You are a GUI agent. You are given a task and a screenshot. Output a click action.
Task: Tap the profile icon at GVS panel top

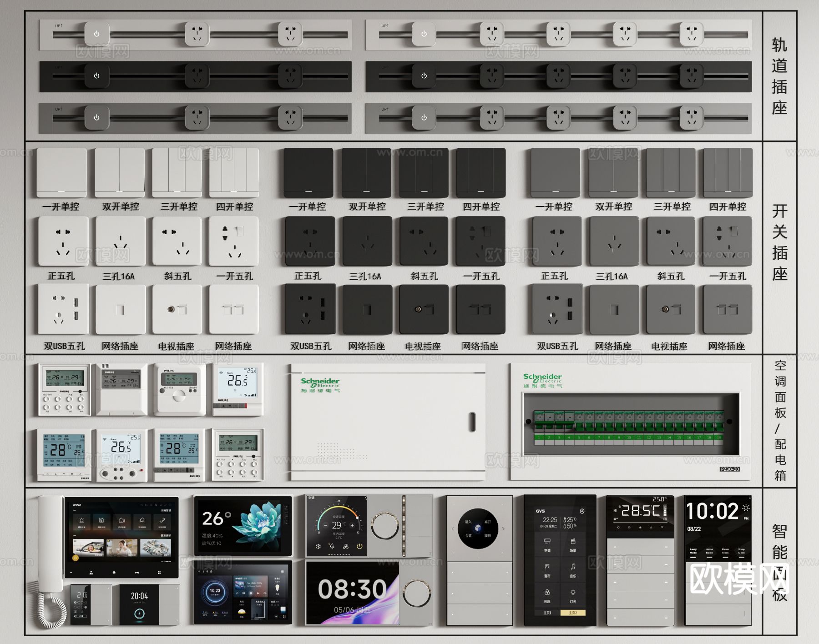[x=582, y=511]
